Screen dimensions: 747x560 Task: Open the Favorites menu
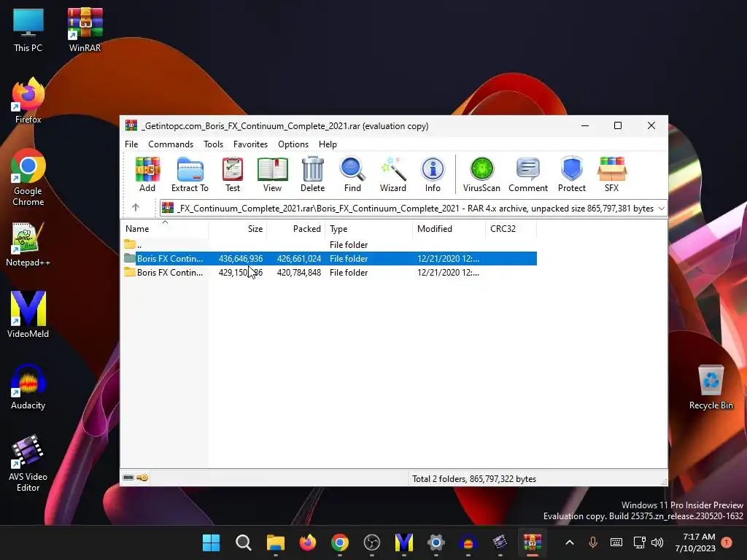(x=251, y=144)
